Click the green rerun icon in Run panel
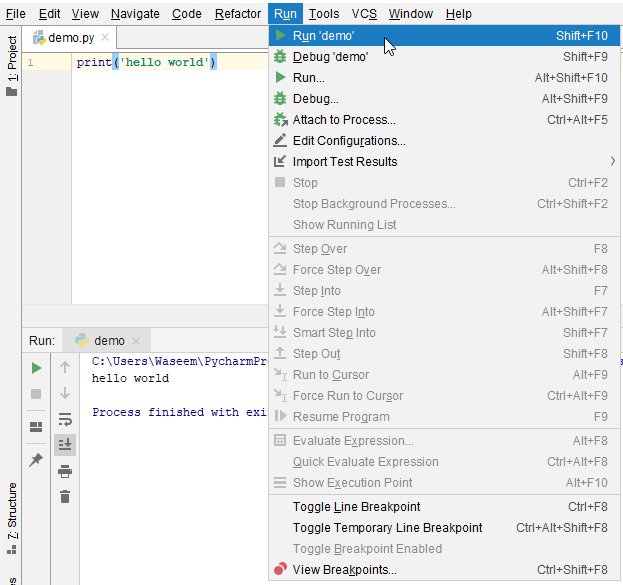The image size is (623, 585). coord(36,368)
